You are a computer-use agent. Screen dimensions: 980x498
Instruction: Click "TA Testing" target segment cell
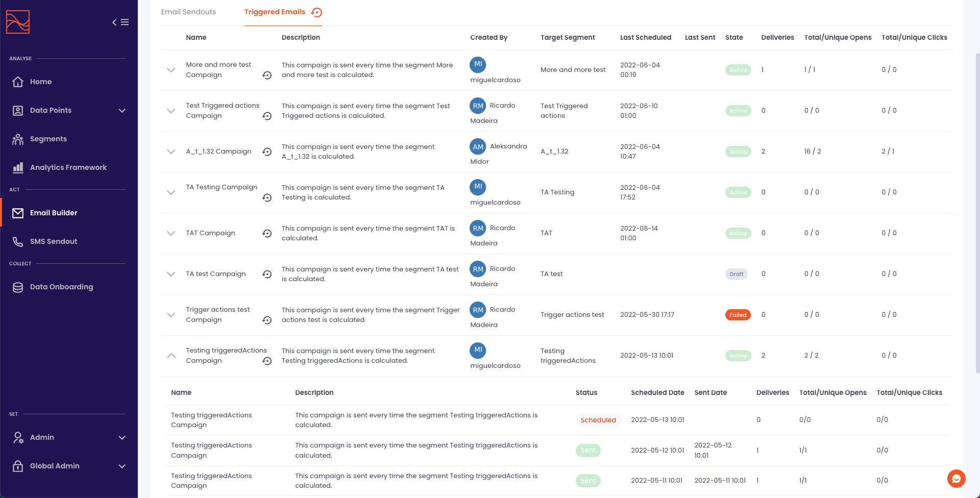tap(557, 192)
